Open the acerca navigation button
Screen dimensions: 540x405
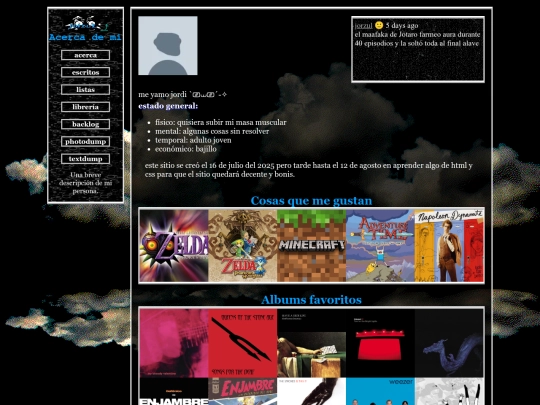[x=85, y=55]
